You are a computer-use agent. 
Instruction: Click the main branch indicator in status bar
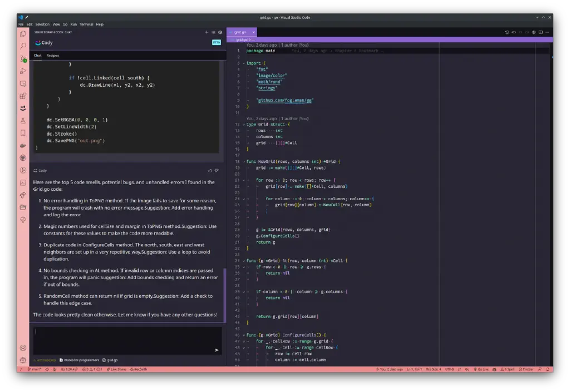pos(35,369)
